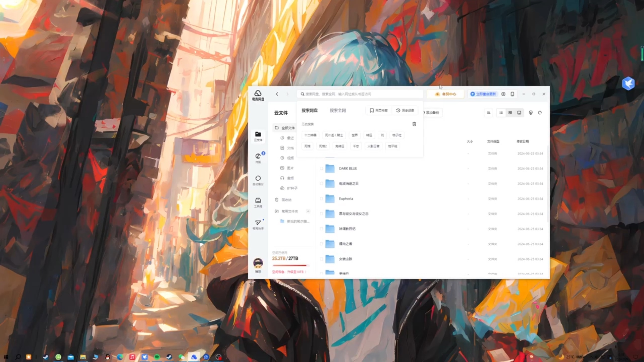Image resolution: width=644 pixels, height=362 pixels.
Task: Click the search input field
Action: 359,94
